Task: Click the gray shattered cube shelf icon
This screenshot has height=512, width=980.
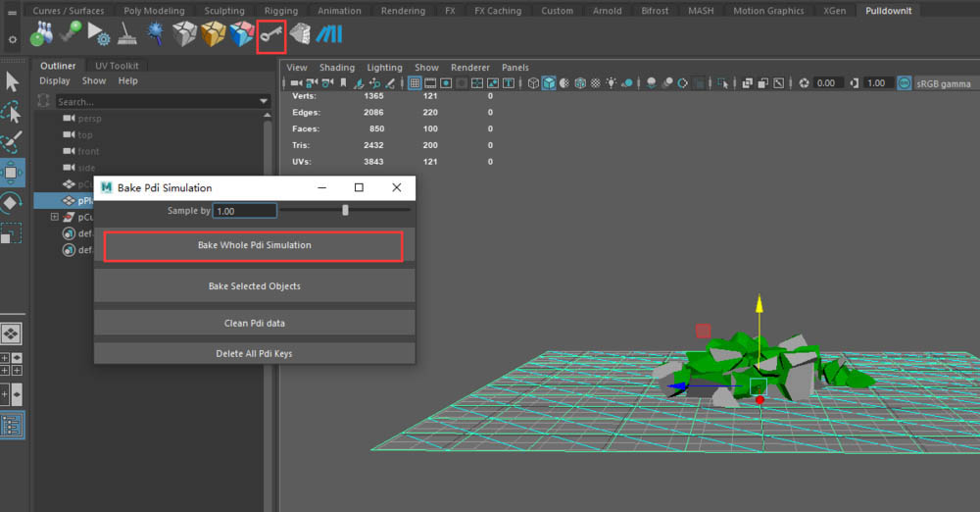Action: pyautogui.click(x=184, y=36)
